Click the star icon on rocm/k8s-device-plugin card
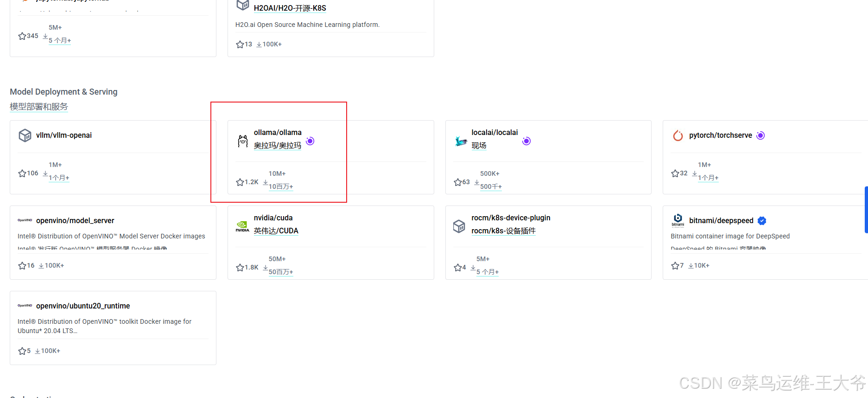Viewport: 868px width, 398px height. click(458, 268)
